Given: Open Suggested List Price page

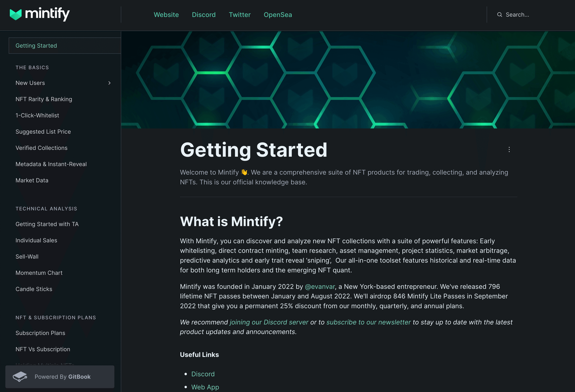Looking at the screenshot, I should (x=43, y=132).
